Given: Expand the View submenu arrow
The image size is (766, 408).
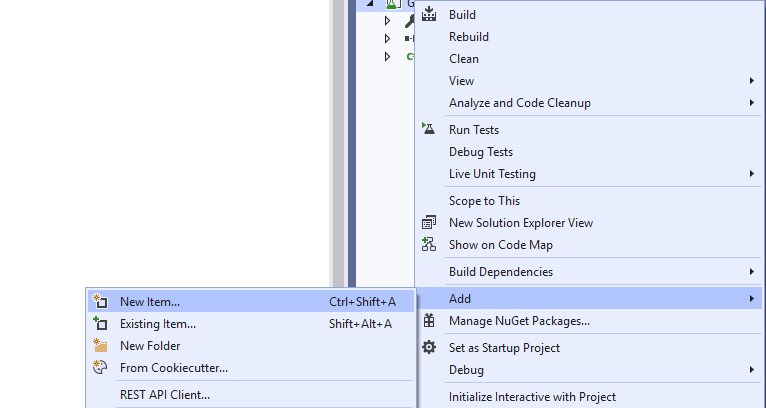Looking at the screenshot, I should 752,80.
